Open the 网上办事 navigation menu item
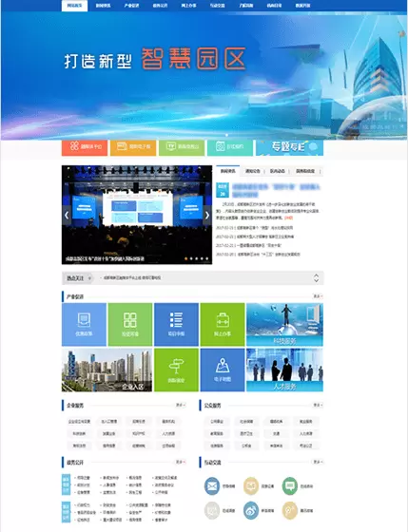The height and width of the screenshot is (532, 408). 188,6
